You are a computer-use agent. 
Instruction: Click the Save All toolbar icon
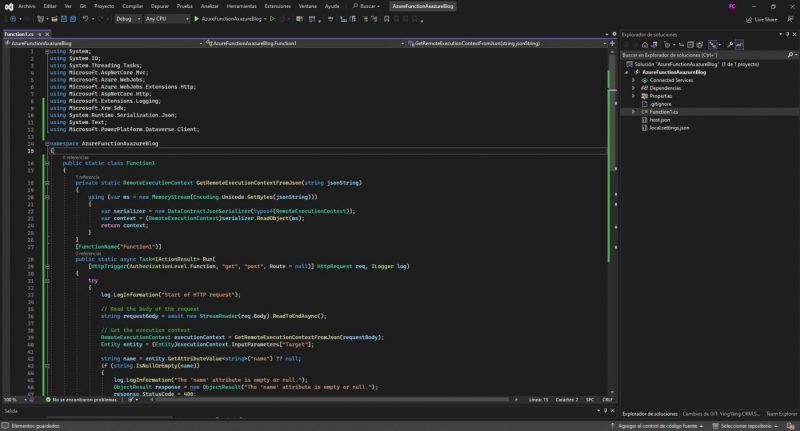[73, 19]
